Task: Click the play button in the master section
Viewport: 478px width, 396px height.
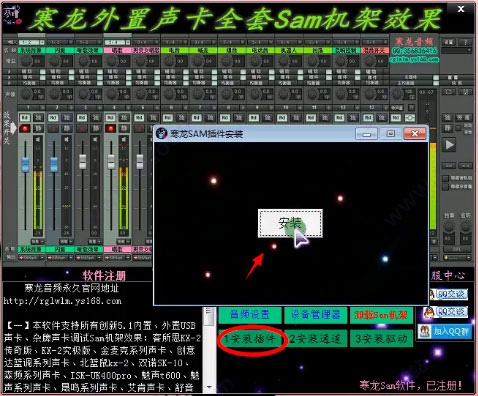Action: [449, 145]
